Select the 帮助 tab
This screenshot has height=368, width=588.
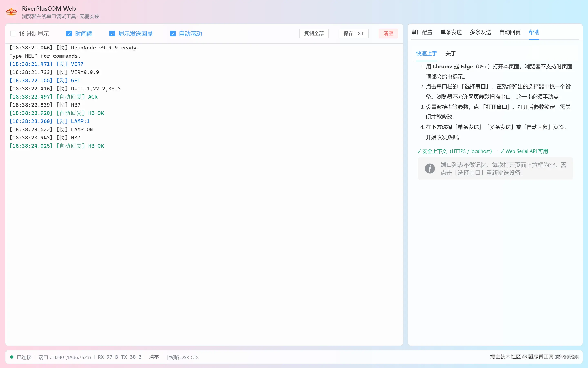(x=534, y=32)
